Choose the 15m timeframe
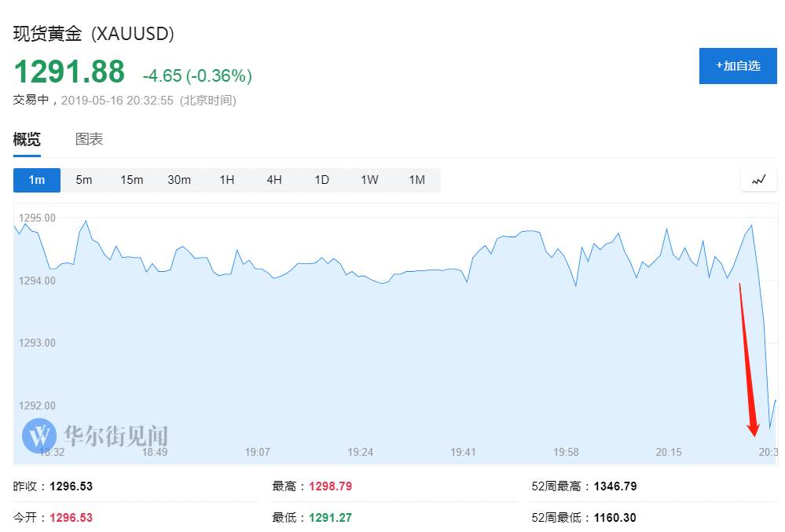 point(132,180)
